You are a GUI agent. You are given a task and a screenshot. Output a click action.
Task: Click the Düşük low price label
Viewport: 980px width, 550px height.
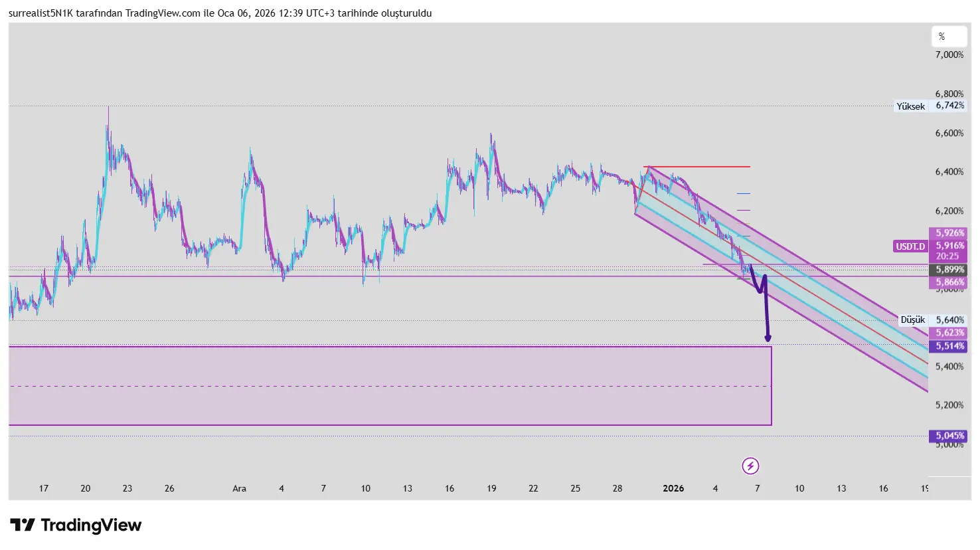point(912,320)
